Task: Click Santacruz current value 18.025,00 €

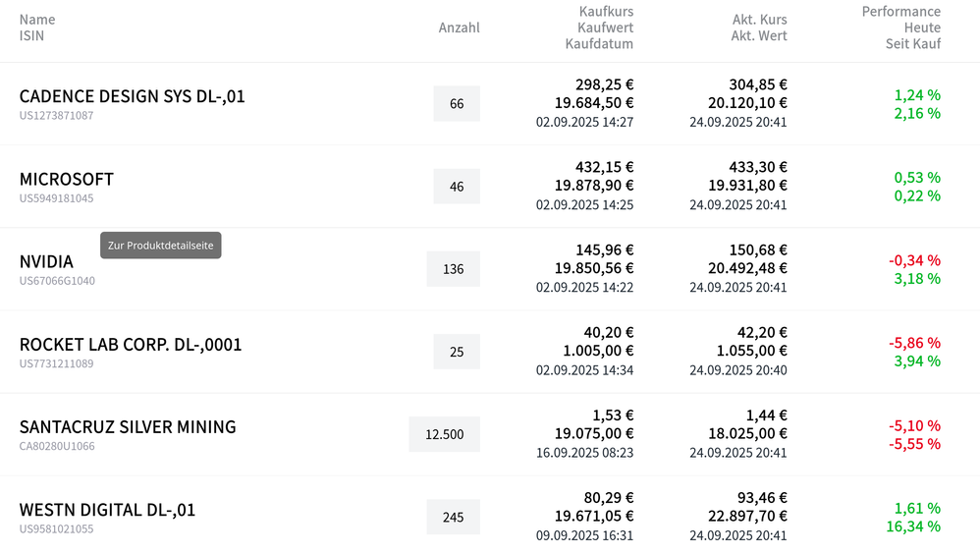Action: 747,433
